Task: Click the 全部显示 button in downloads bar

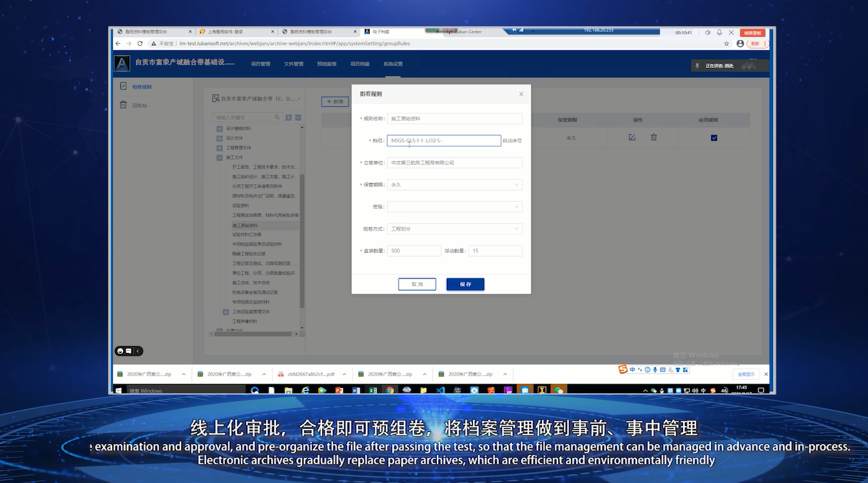Action: [746, 374]
